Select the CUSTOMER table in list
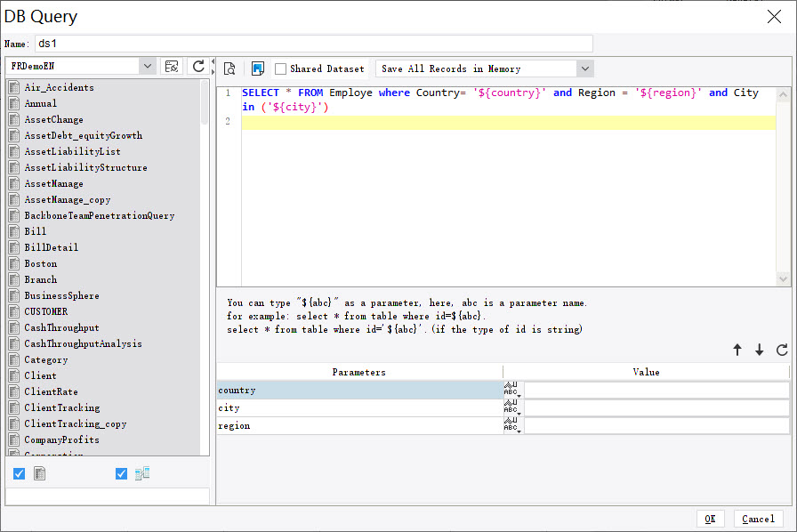The height and width of the screenshot is (532, 797). (x=45, y=311)
